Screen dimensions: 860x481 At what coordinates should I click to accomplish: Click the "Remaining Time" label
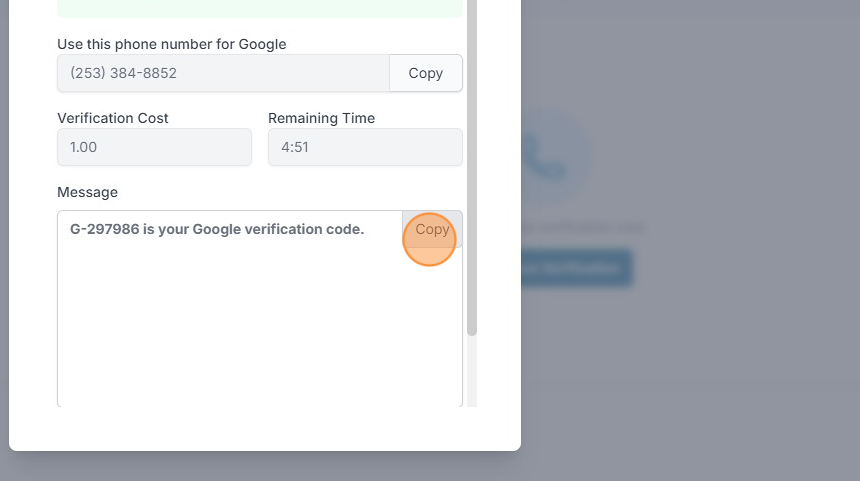[321, 118]
